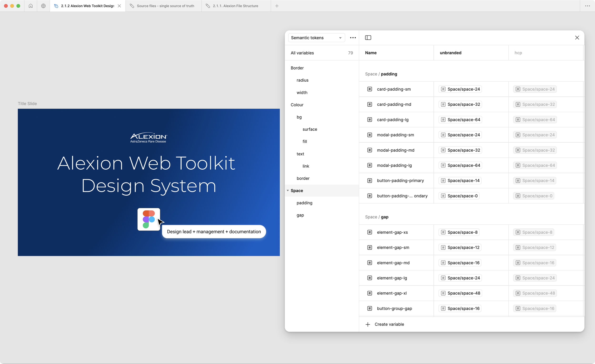Select the fill subgroup in sidebar
This screenshot has height=364, width=595.
(x=305, y=142)
